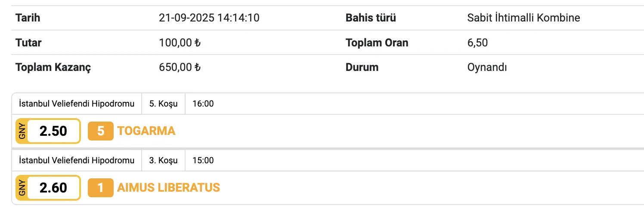
Task: Click the Oynandı status value
Action: [x=487, y=67]
